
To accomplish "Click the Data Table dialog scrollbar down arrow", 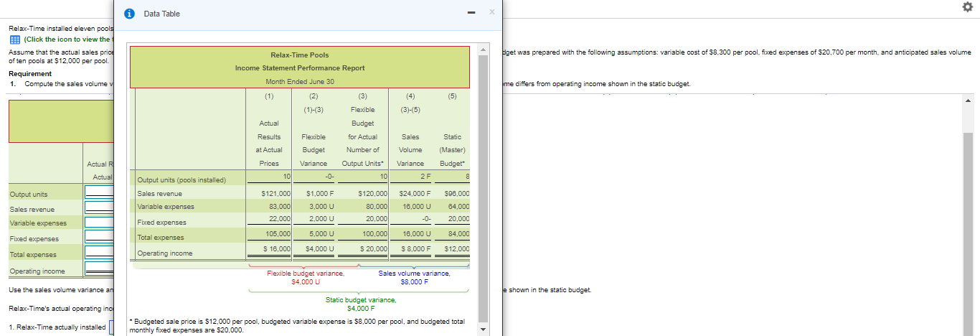I will (484, 330).
